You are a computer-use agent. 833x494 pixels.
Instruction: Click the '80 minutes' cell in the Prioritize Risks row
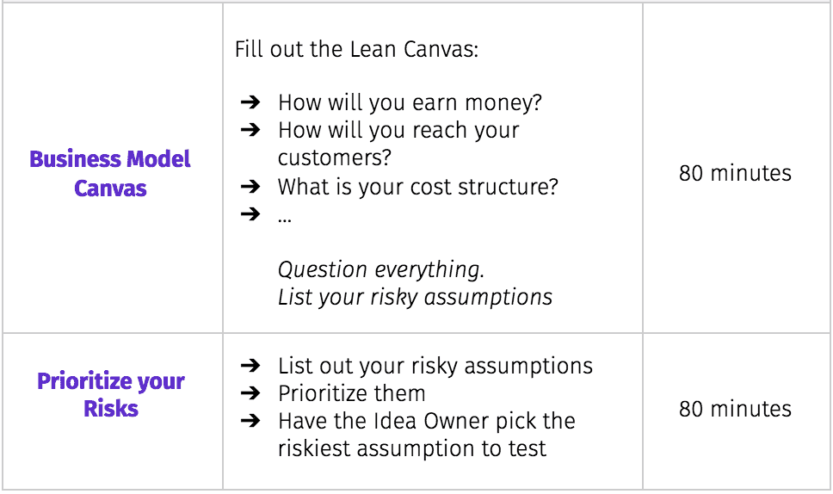coord(735,409)
